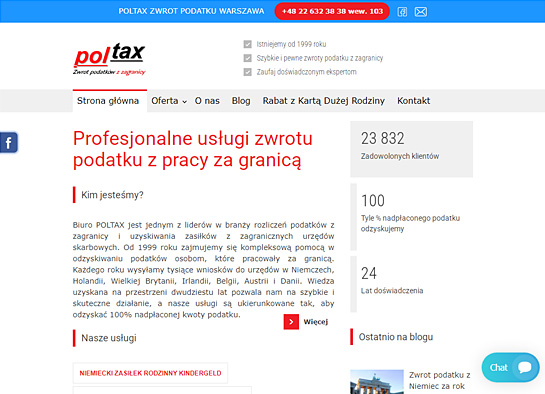Click the 24 Lat doświadczenia counter
This screenshot has width=545, height=394.
(412, 284)
